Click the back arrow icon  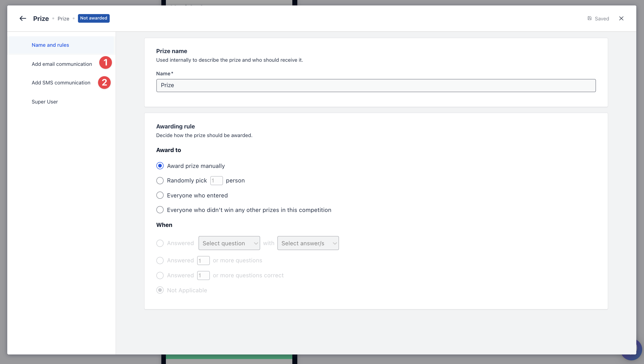tap(23, 19)
